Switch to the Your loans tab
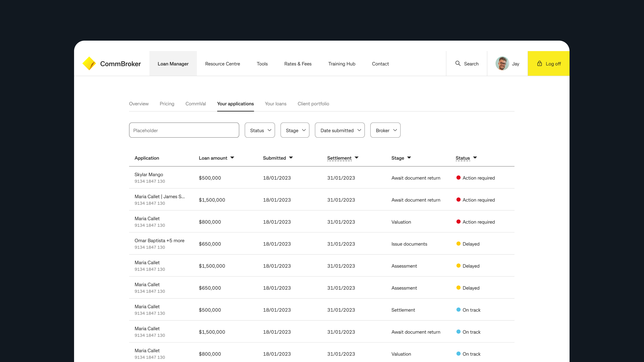 (x=276, y=104)
